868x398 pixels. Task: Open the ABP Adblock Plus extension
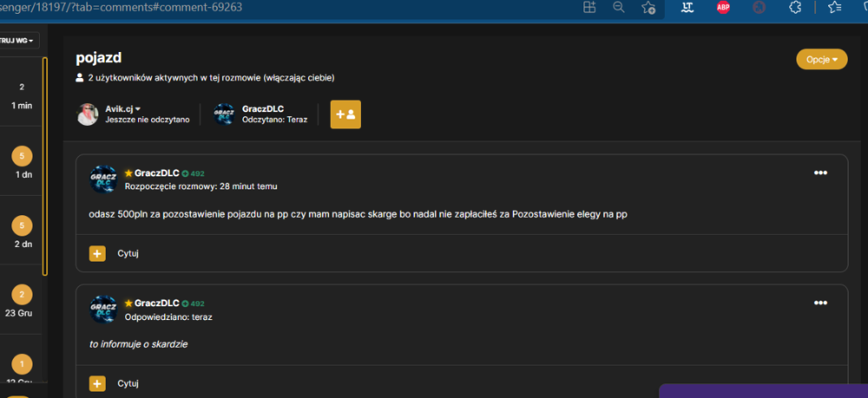coord(723,7)
